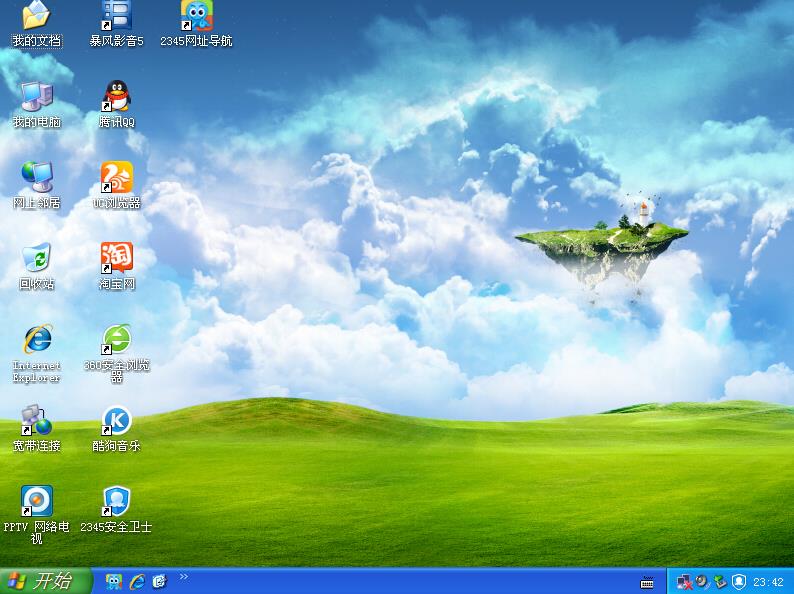This screenshot has width=794, height=594.
Task: Click the 2345网址导航 desktop shortcut
Action: coord(196,16)
